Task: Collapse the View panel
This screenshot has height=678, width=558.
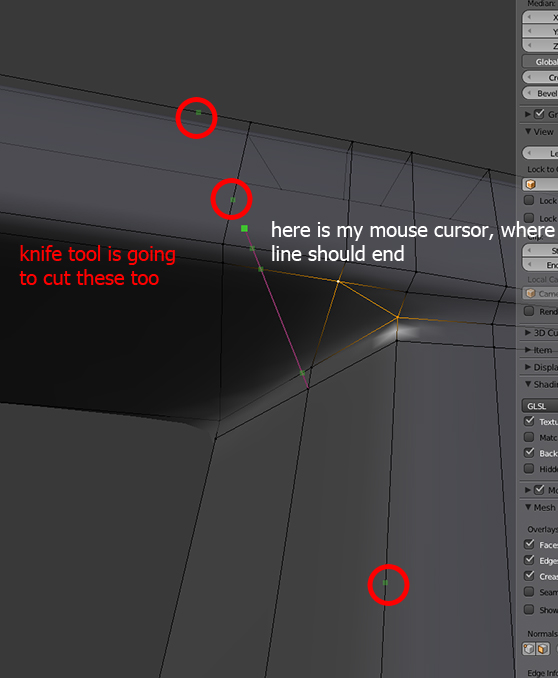Action: click(x=528, y=131)
